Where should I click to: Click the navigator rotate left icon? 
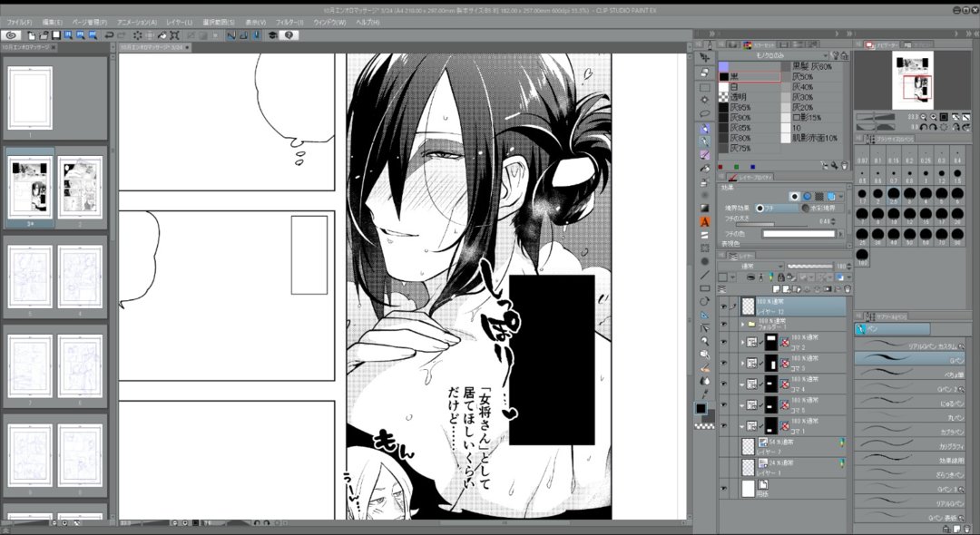(x=923, y=127)
